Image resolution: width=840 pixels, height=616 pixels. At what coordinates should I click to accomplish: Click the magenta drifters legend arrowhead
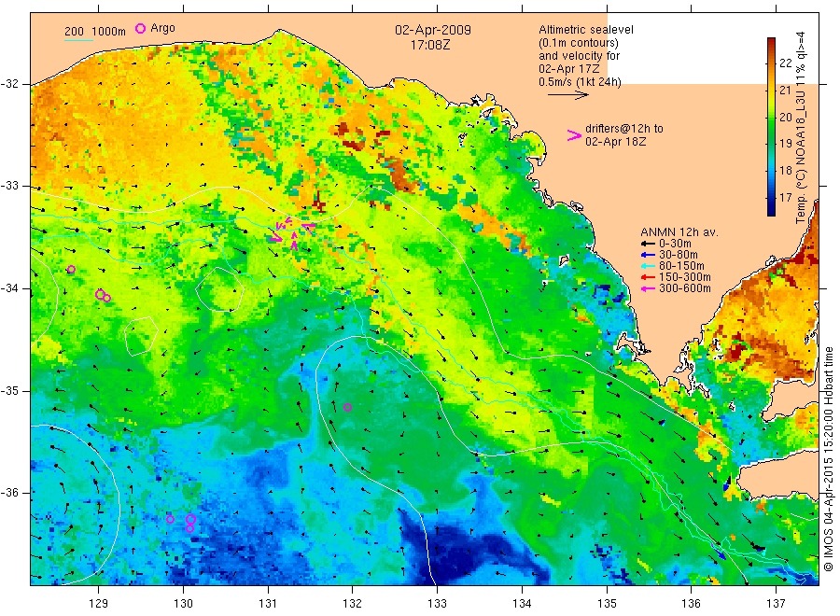[574, 135]
